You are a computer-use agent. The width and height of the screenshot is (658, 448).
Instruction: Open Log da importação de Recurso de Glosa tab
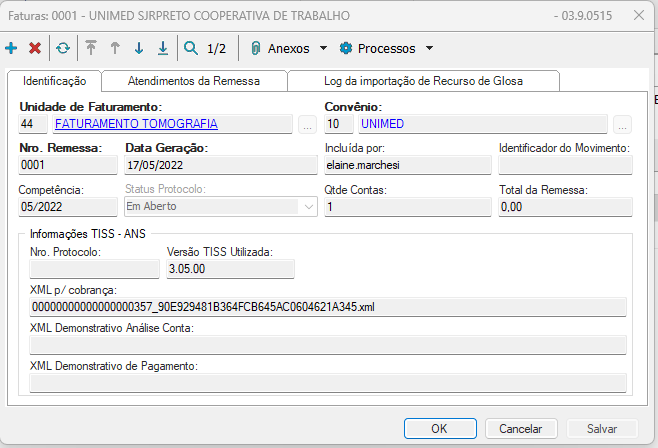click(x=423, y=81)
